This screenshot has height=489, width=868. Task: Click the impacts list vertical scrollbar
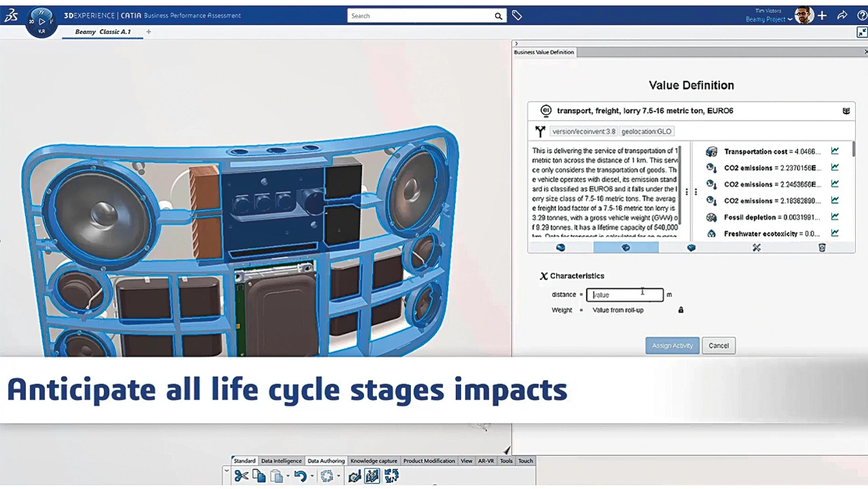point(853,151)
